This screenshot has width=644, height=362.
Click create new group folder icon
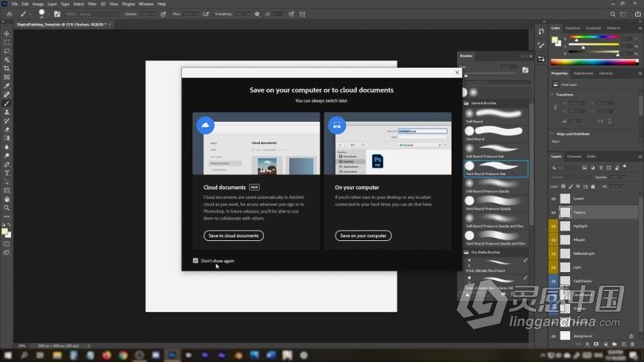[x=615, y=344]
